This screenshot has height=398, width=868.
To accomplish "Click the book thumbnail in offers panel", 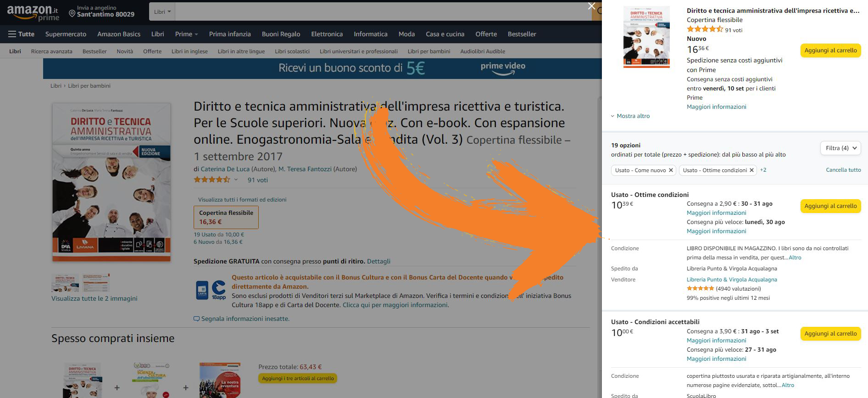I will tap(646, 37).
